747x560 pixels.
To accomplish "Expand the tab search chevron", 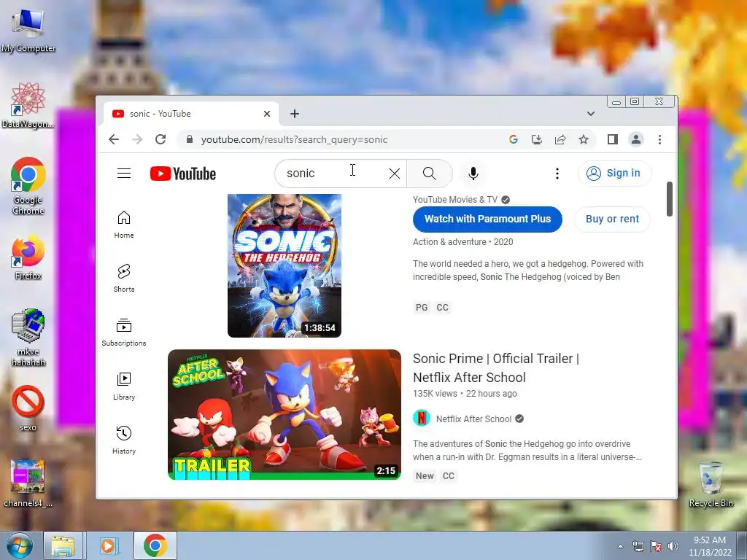I will (591, 114).
